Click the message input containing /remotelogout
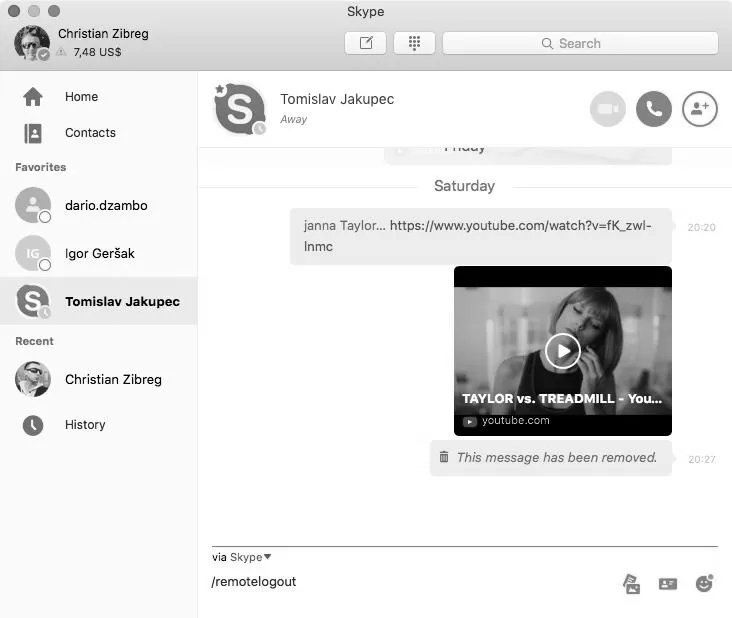Image resolution: width=732 pixels, height=618 pixels. pyautogui.click(x=411, y=582)
